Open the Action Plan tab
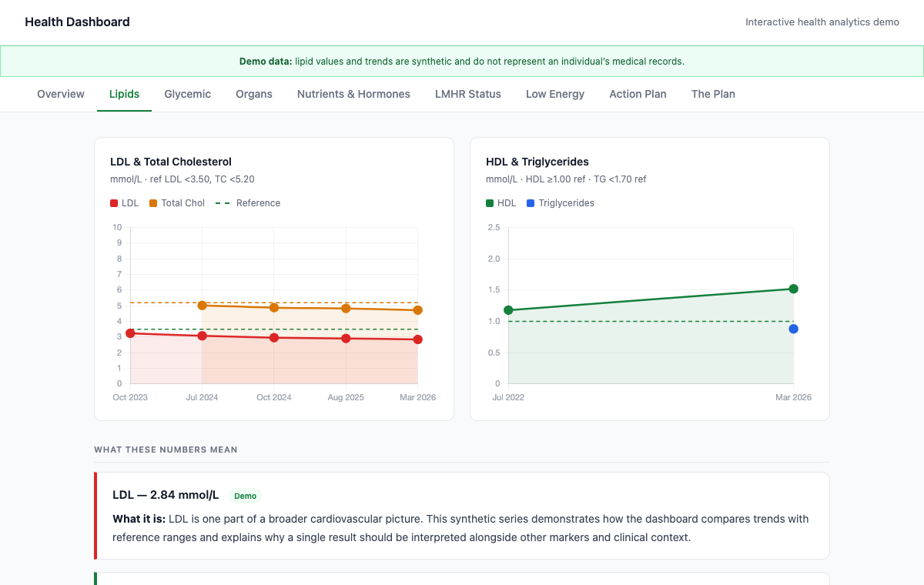The width and height of the screenshot is (924, 585). (x=638, y=94)
